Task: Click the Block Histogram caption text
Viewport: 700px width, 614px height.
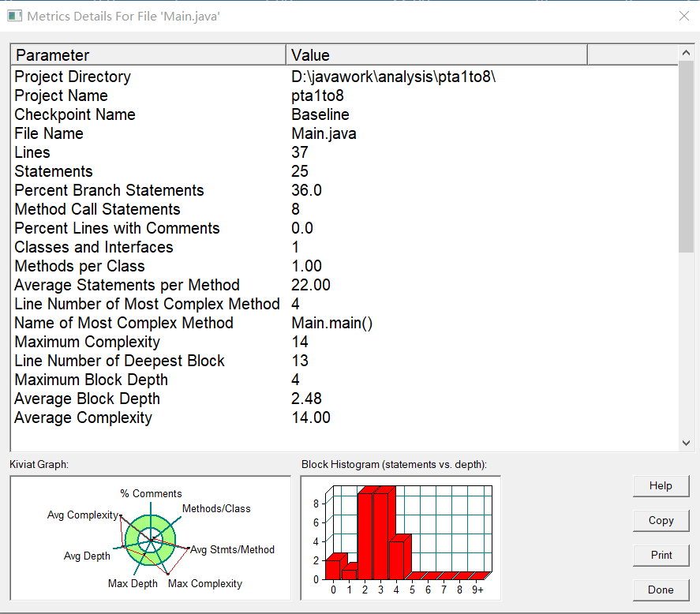Action: [395, 464]
